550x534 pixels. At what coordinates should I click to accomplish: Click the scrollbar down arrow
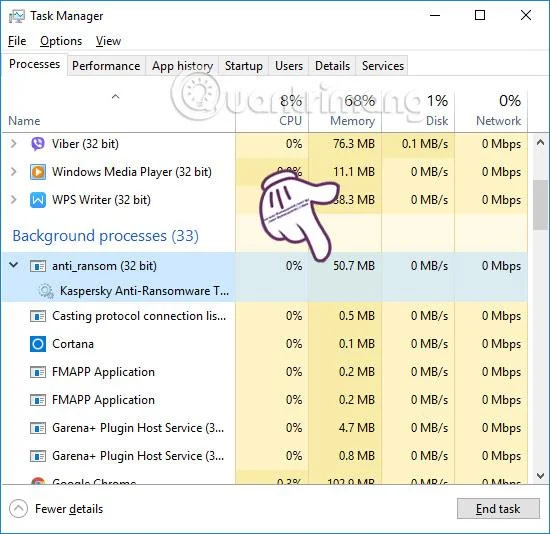(x=540, y=476)
